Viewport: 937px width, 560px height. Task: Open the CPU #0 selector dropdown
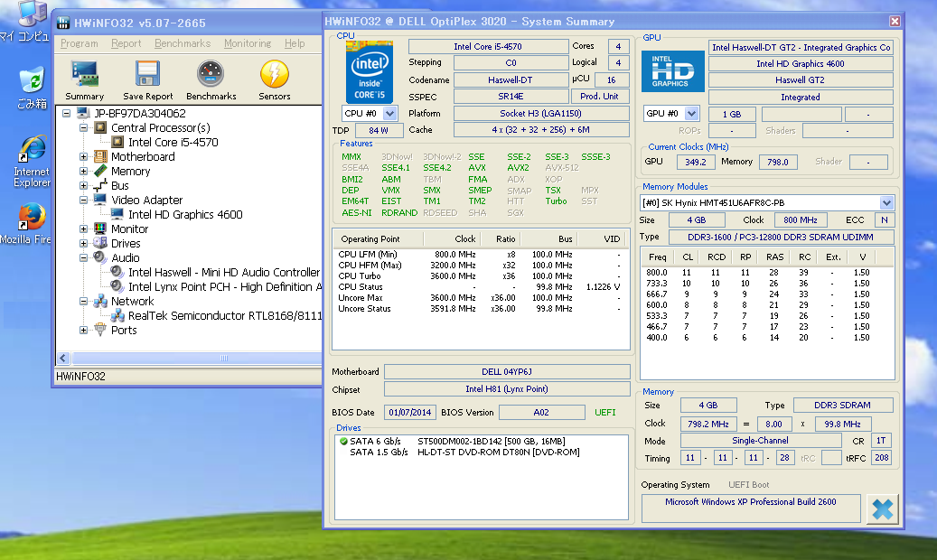[389, 113]
